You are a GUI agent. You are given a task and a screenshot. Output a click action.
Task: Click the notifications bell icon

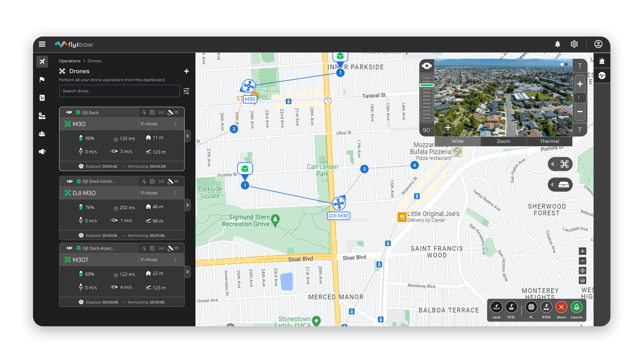[x=557, y=44]
